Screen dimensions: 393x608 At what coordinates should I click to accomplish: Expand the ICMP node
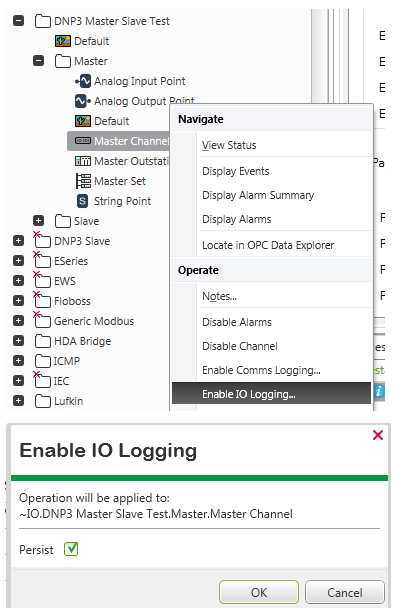(18, 361)
